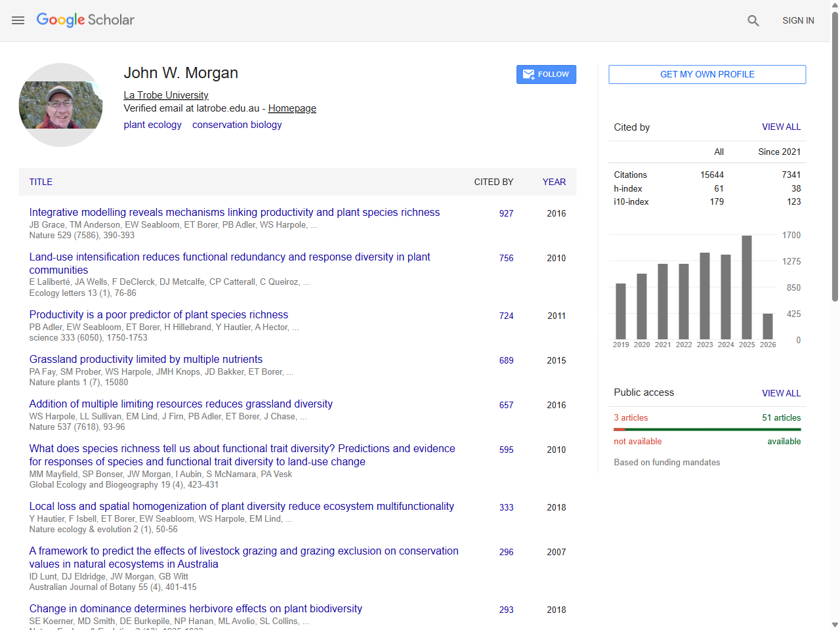Click the GET MY OWN PROFILE button
840x630 pixels.
pos(707,74)
